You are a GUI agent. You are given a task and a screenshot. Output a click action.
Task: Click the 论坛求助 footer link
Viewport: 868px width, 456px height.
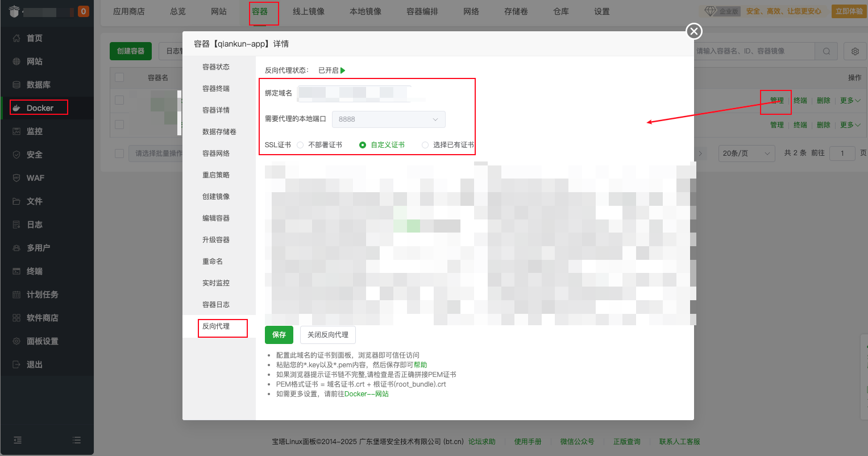pyautogui.click(x=482, y=442)
